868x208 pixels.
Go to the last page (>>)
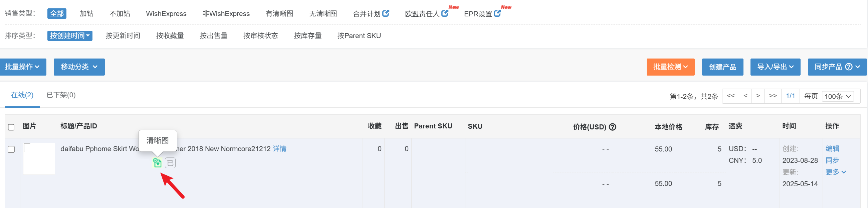(773, 96)
